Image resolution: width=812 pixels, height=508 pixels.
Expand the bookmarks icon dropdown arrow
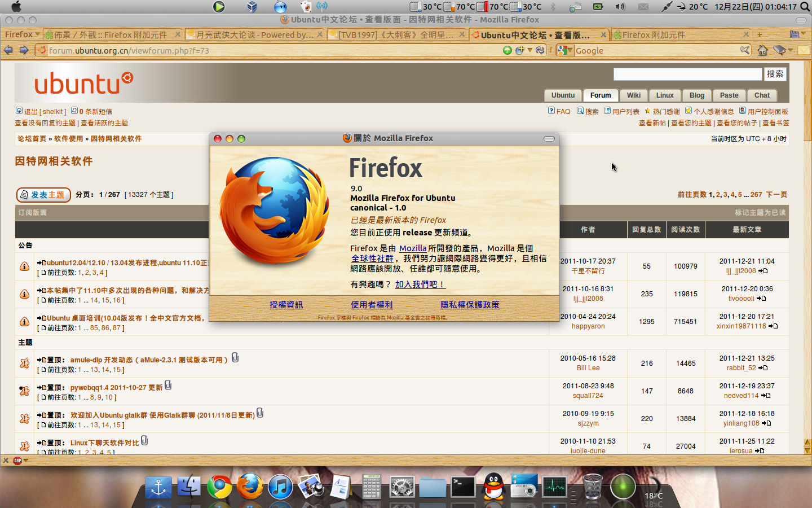coord(791,50)
